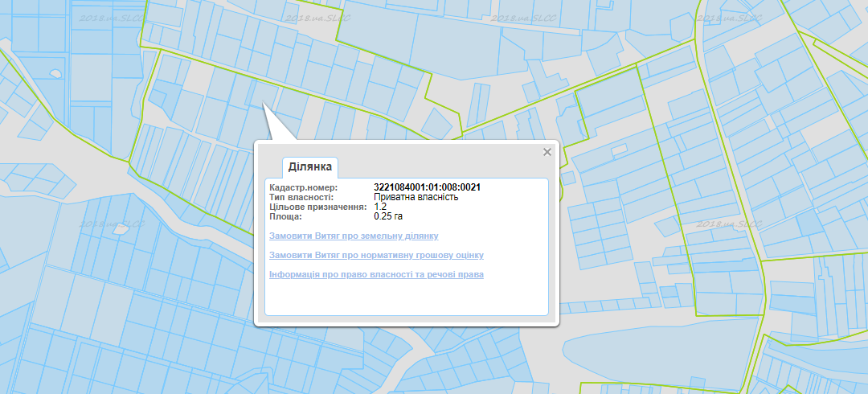Viewport: 868px width, 394px height.
Task: Click the empty white area below popup links
Action: (x=406, y=299)
